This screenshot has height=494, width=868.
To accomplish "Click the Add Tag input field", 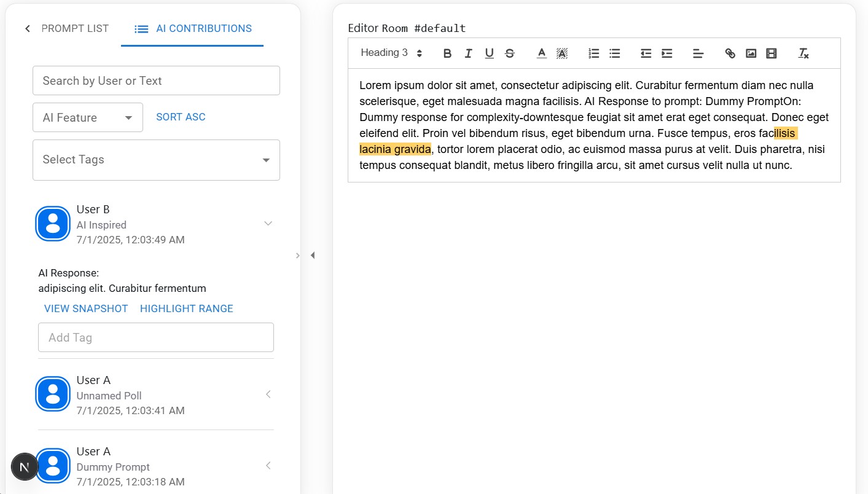I will coord(156,337).
